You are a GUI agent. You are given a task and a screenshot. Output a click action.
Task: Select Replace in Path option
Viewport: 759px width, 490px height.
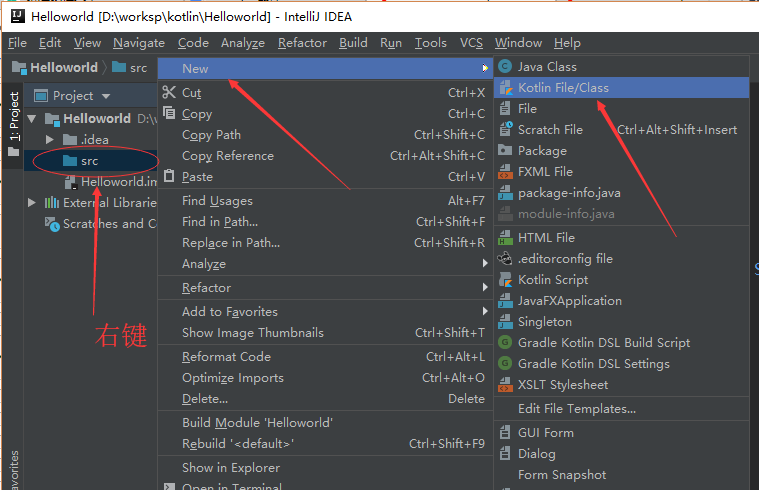pyautogui.click(x=325, y=243)
